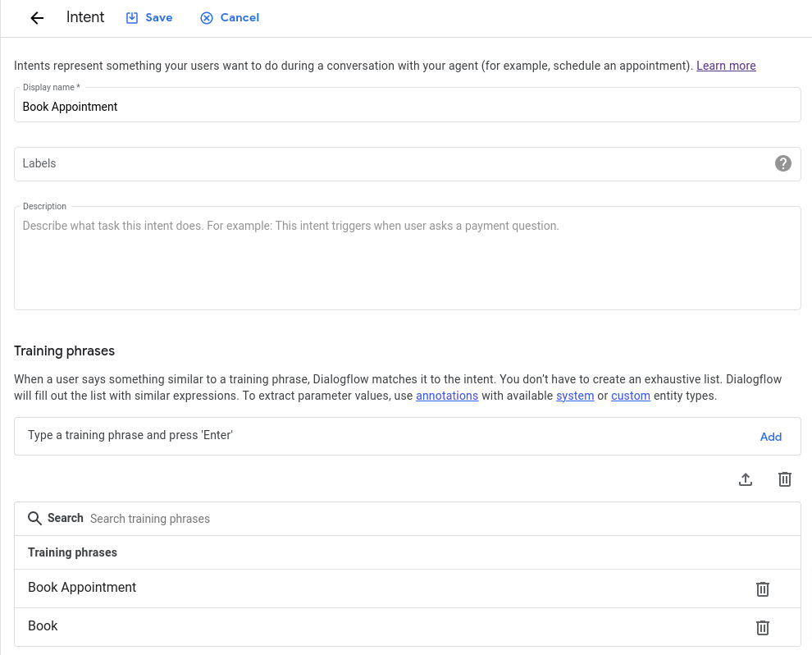Focus the Search training phrases box
The image size is (812, 655).
pos(435,519)
